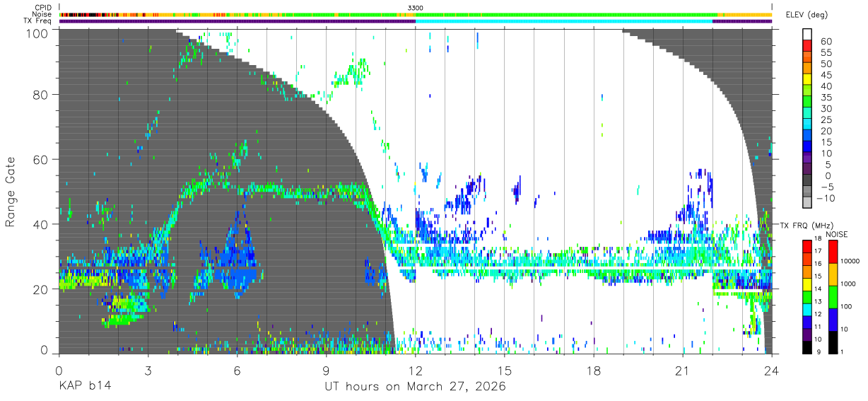The width and height of the screenshot is (868, 401).
Task: Click the NOISE legend value '100'
Action: pyautogui.click(x=846, y=306)
